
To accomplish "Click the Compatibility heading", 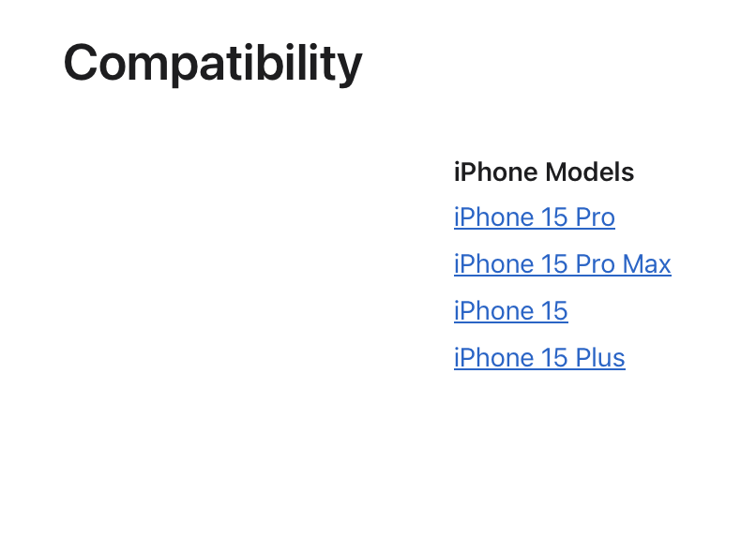I will [x=213, y=64].
